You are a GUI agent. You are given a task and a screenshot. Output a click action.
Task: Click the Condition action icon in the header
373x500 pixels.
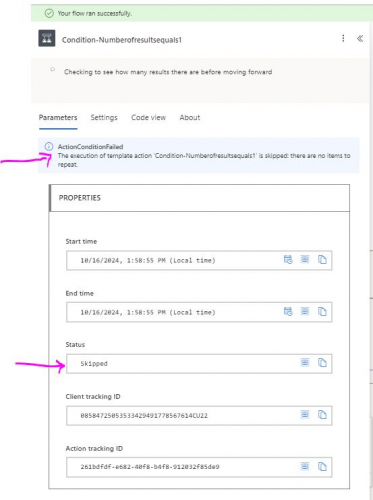click(x=47, y=38)
